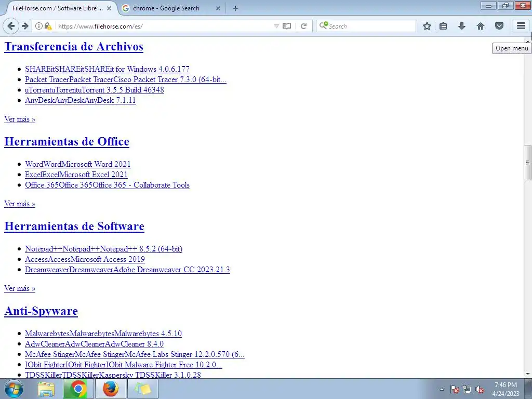Viewport: 532px width, 399px height.
Task: Open Notepad++ 8.5.2 (64-bit) link
Action: click(x=103, y=249)
